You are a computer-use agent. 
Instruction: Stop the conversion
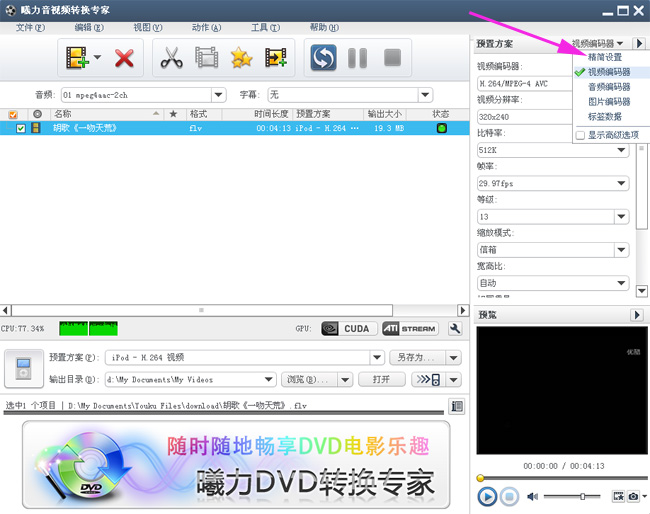(393, 58)
